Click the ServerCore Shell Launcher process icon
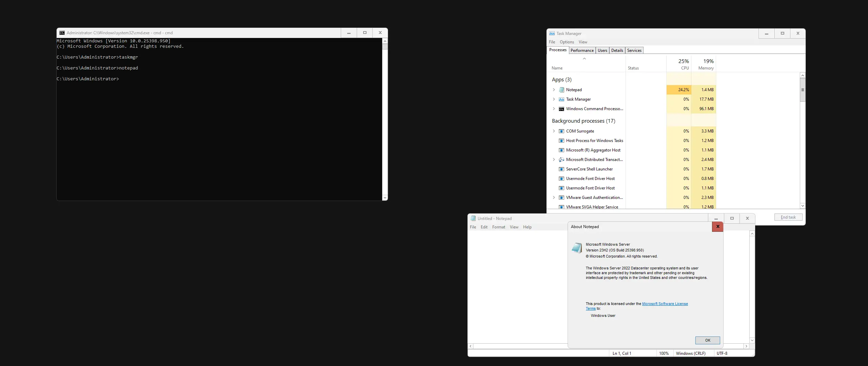The image size is (868, 366). [561, 169]
